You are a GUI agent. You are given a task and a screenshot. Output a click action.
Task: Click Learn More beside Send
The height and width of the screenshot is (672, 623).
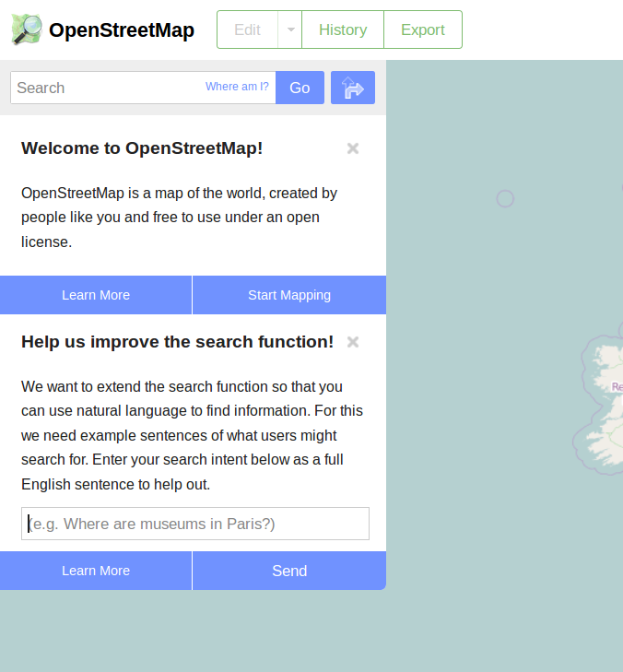96,571
